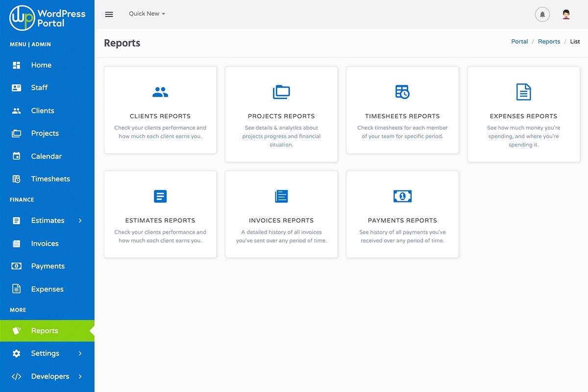Click the notification bell icon

[x=542, y=14]
